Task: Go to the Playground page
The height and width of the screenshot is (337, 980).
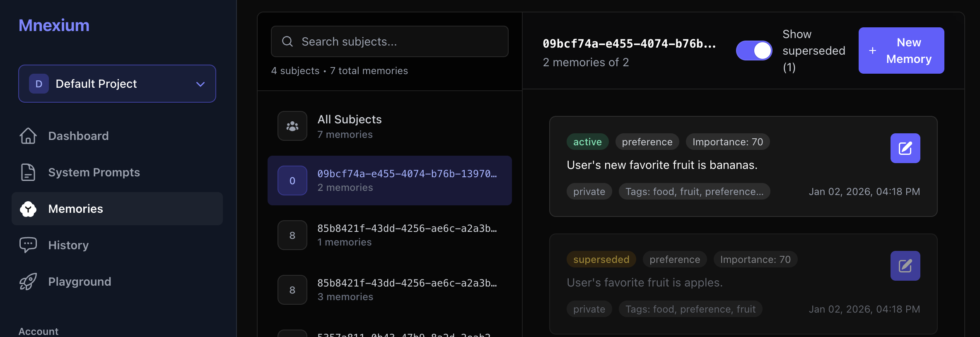Action: [80, 282]
